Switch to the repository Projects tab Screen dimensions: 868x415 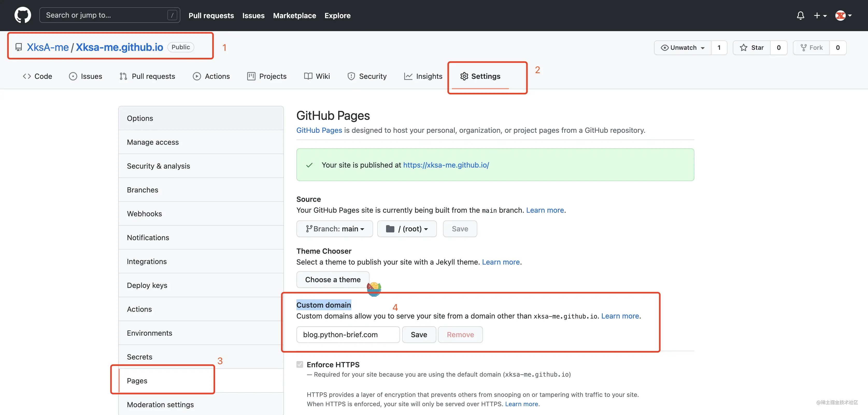point(267,76)
